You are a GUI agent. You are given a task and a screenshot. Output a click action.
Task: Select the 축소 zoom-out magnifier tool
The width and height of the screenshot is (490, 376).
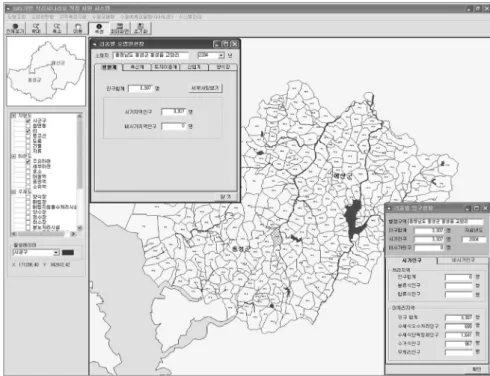click(57, 28)
